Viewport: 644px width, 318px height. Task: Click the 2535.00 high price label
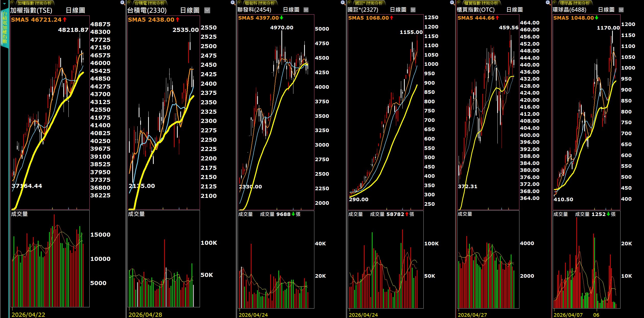(186, 30)
